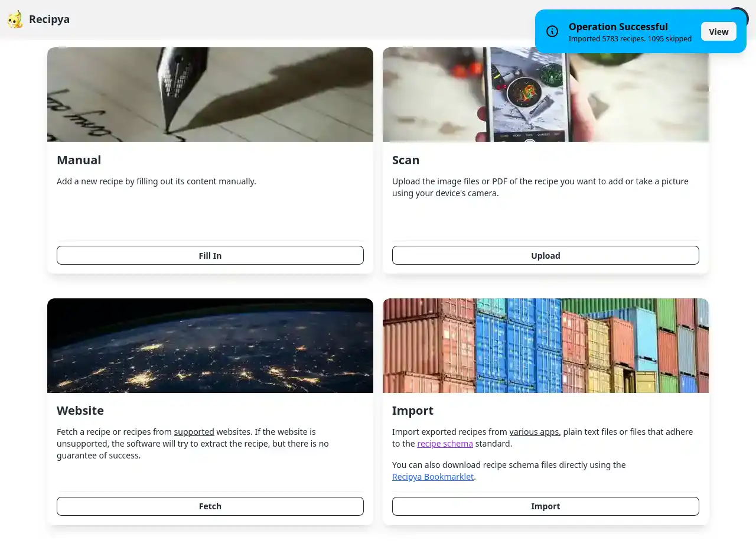This screenshot has width=756, height=553.
Task: Click the night earth image on Website card
Action: click(210, 346)
